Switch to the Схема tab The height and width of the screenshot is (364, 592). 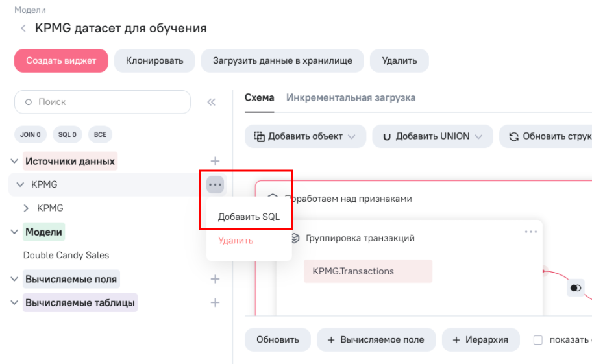pos(260,98)
